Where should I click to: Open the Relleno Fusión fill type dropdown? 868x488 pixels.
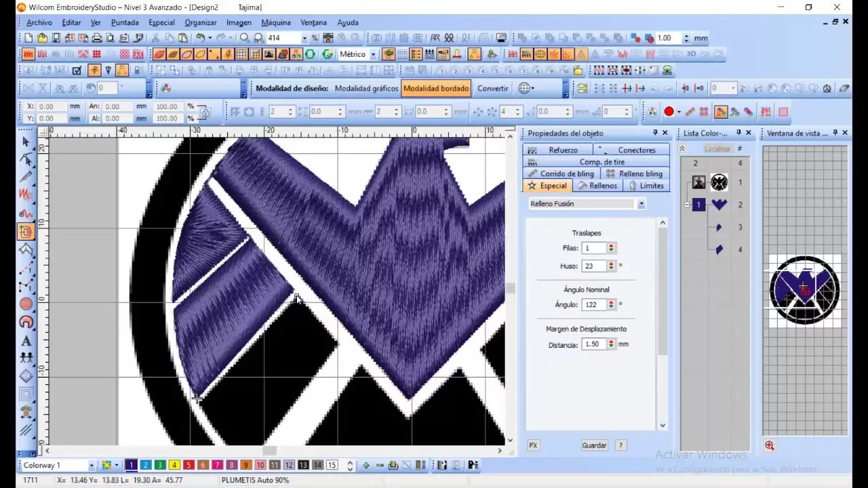pyautogui.click(x=641, y=203)
